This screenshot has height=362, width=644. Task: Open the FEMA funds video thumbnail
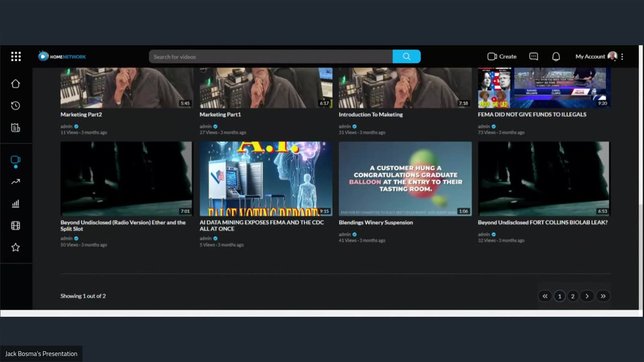click(544, 87)
